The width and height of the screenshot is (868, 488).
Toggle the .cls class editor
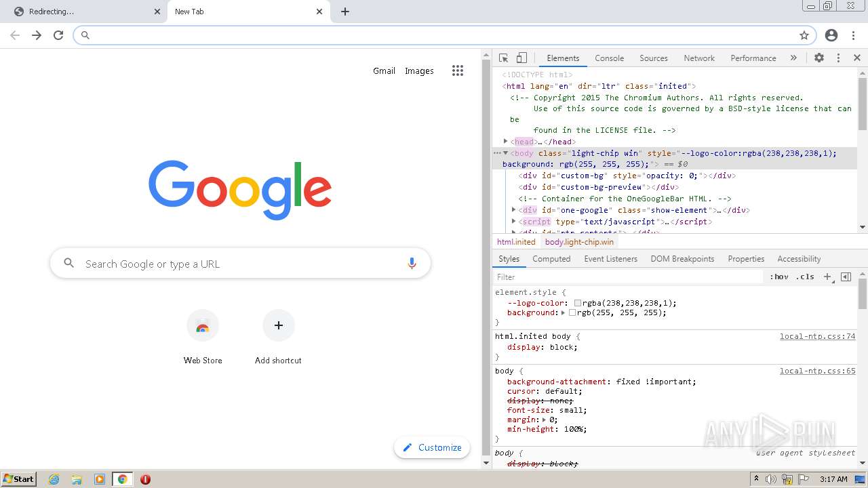tap(806, 277)
